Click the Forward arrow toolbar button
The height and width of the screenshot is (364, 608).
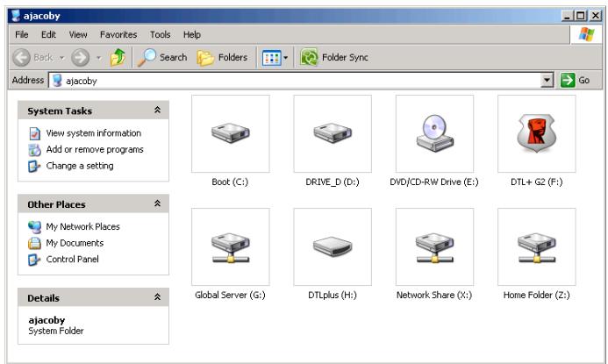point(80,58)
